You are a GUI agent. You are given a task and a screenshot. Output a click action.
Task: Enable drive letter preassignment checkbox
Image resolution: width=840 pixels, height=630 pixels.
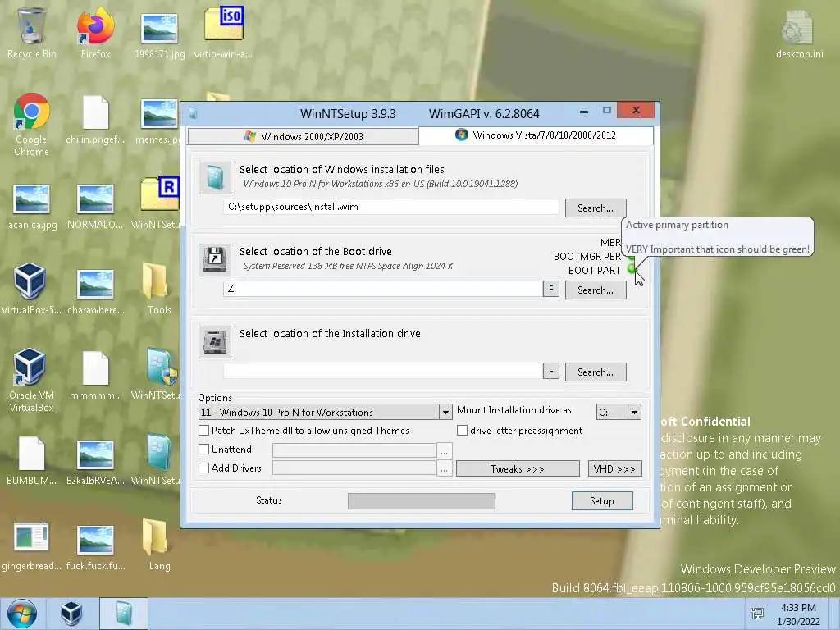point(462,430)
